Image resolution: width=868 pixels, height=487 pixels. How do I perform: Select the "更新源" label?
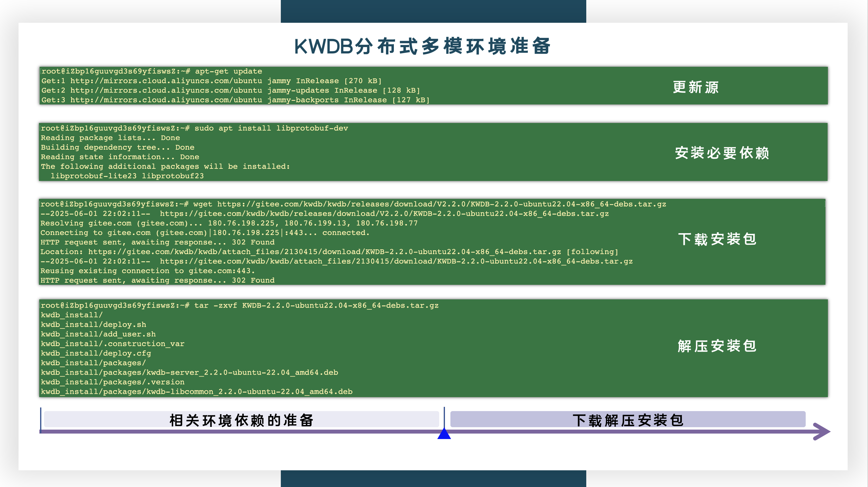tap(696, 87)
